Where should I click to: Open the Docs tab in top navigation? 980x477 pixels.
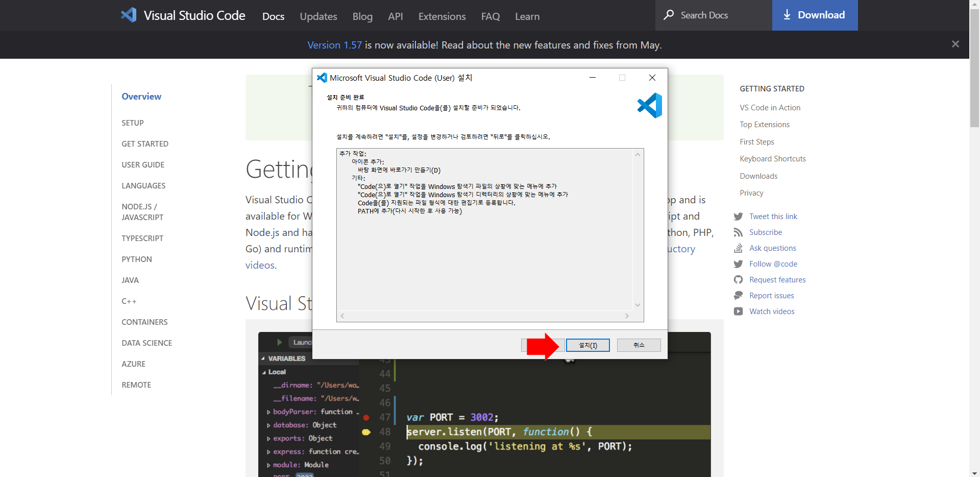pos(273,16)
